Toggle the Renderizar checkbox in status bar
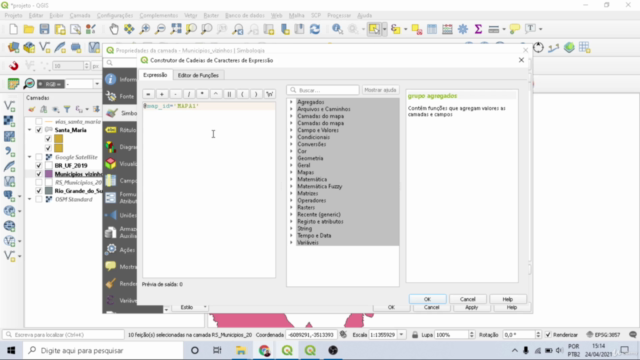This screenshot has height=360, width=640. click(x=548, y=335)
